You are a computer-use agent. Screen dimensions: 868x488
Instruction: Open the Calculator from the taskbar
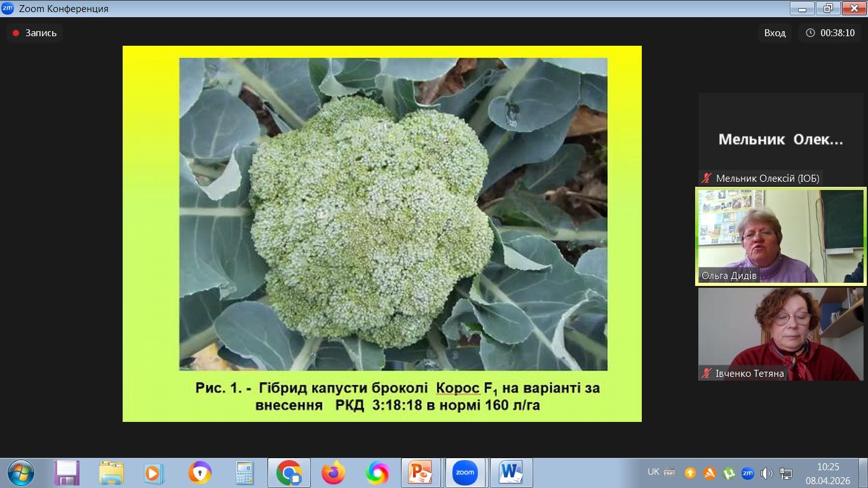244,473
